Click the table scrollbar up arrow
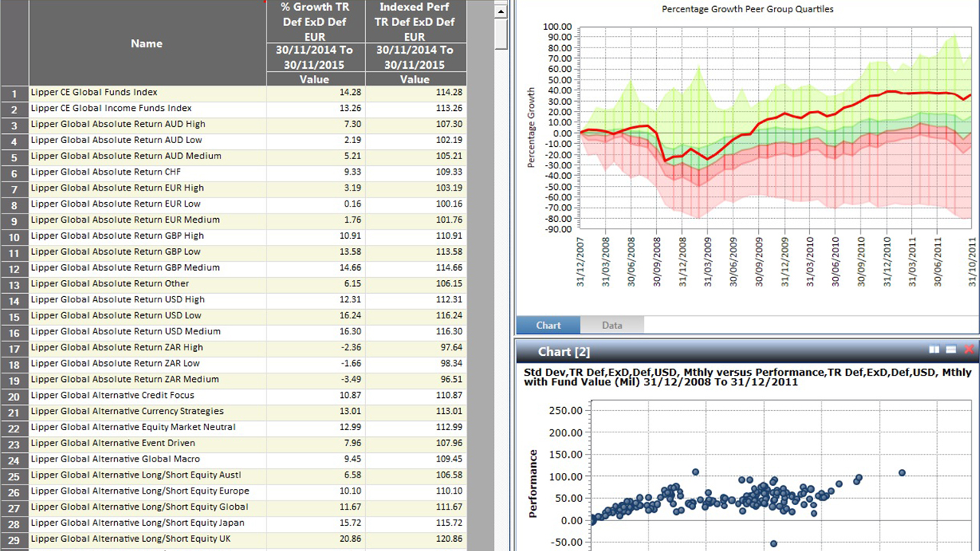This screenshot has width=980, height=551. point(501,11)
